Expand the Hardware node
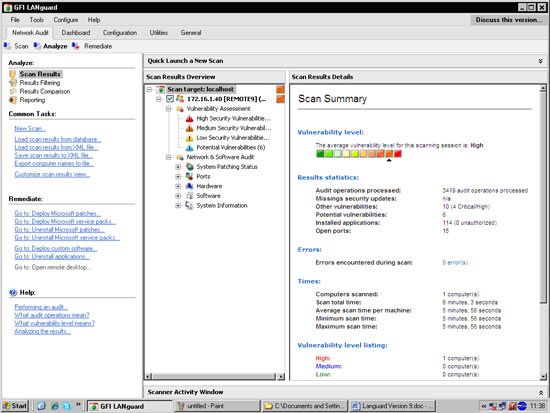This screenshot has height=413, width=550. pyautogui.click(x=178, y=186)
